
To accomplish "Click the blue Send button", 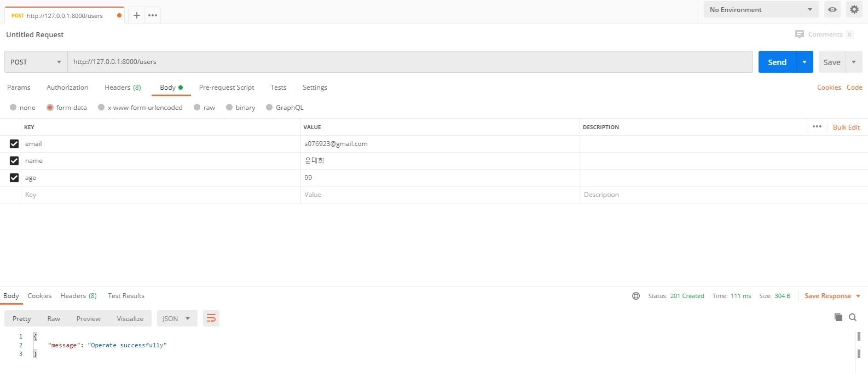I will [x=777, y=62].
